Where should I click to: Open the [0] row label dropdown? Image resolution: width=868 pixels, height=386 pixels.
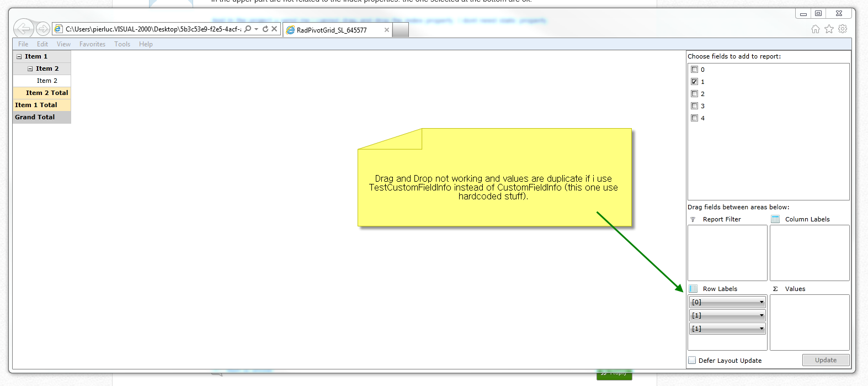click(727, 302)
